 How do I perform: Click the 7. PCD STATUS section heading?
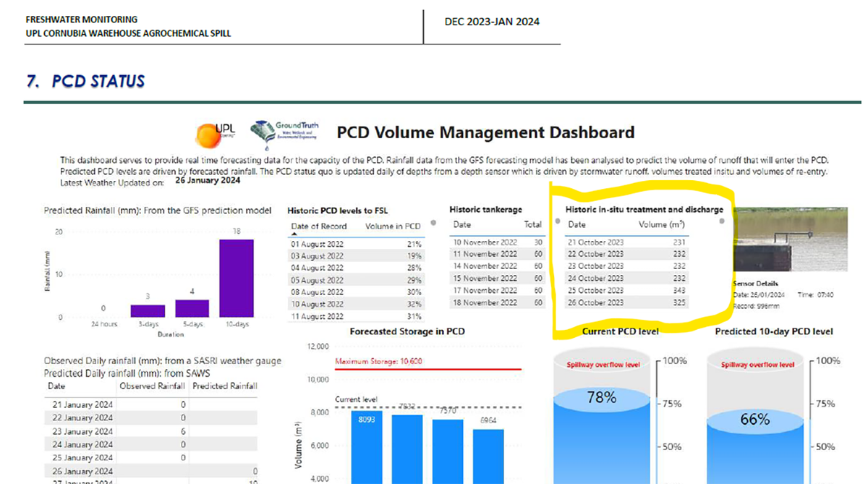pos(85,81)
